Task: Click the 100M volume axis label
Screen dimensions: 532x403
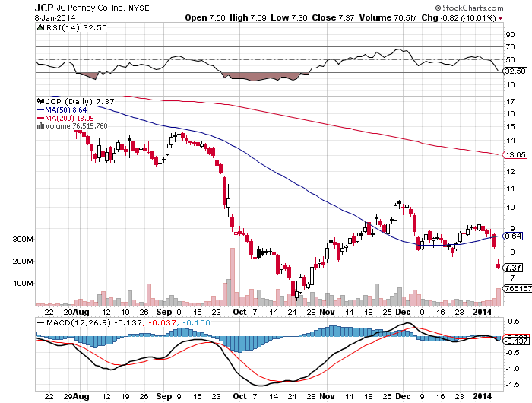Action: (23, 283)
